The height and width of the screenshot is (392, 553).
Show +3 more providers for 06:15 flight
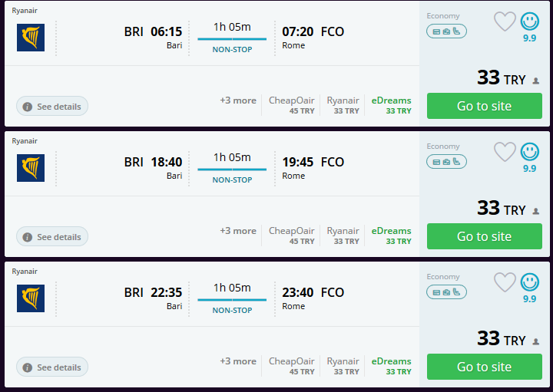point(238,100)
